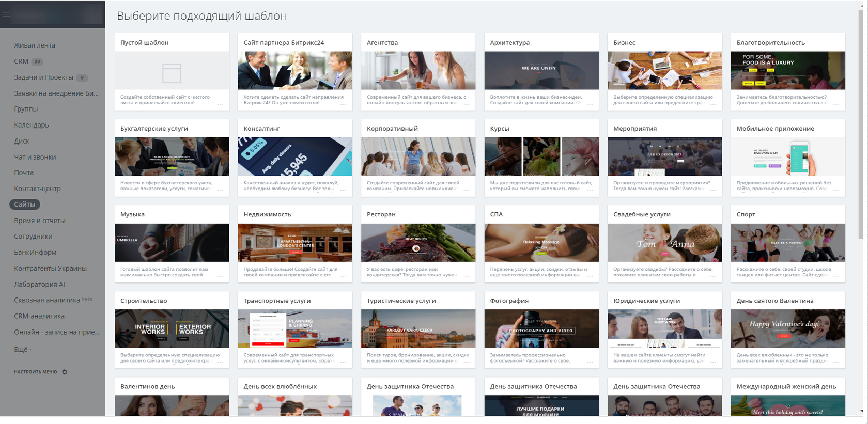Open Время и отчеты in the sidebar
Viewport: 868px width, 424px height.
(40, 221)
